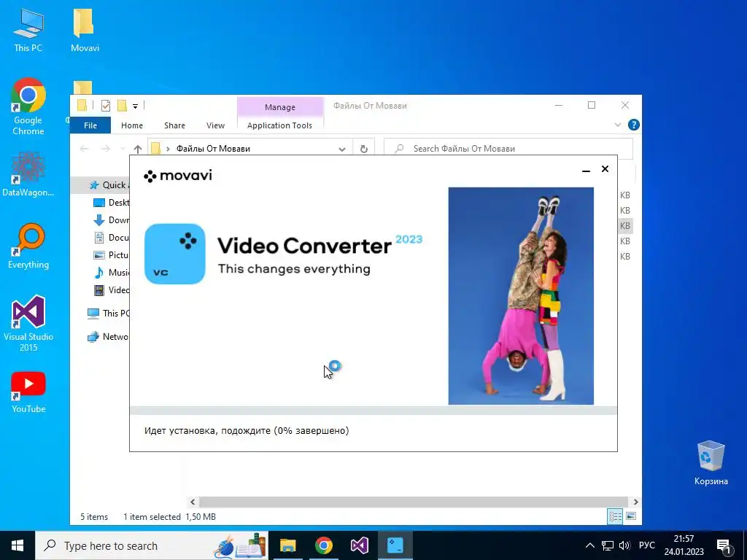Go up one folder level arrow
Viewport: 747px width, 560px height.
(138, 149)
